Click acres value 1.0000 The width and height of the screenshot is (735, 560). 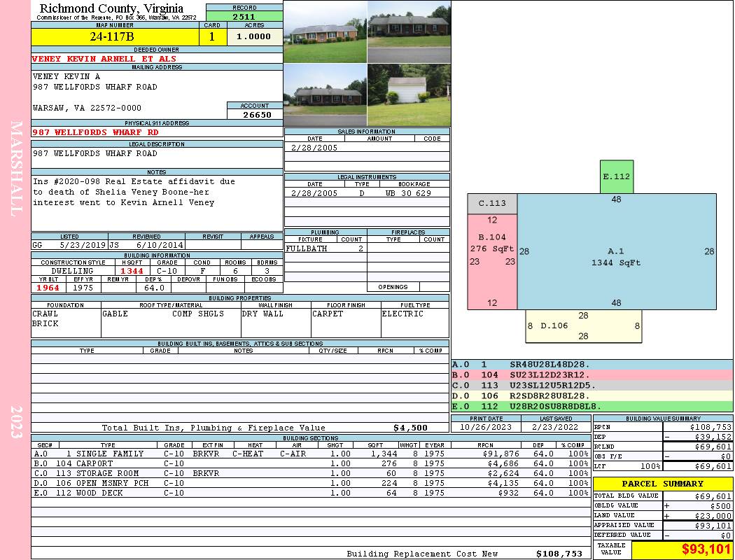253,36
